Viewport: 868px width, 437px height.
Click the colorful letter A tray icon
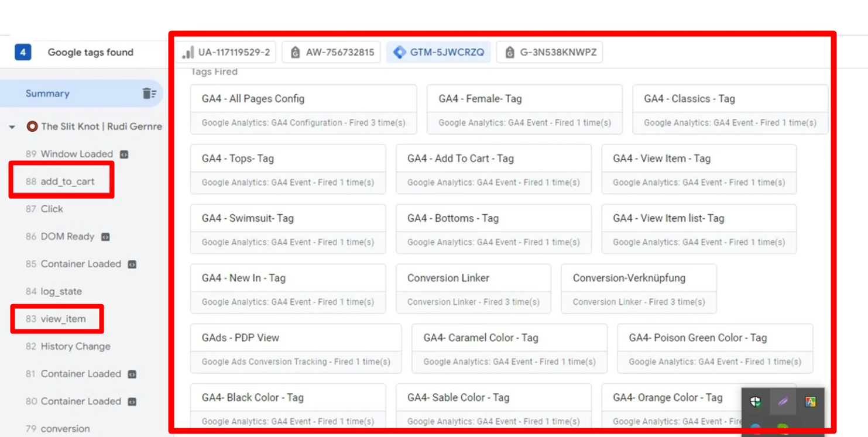click(810, 402)
